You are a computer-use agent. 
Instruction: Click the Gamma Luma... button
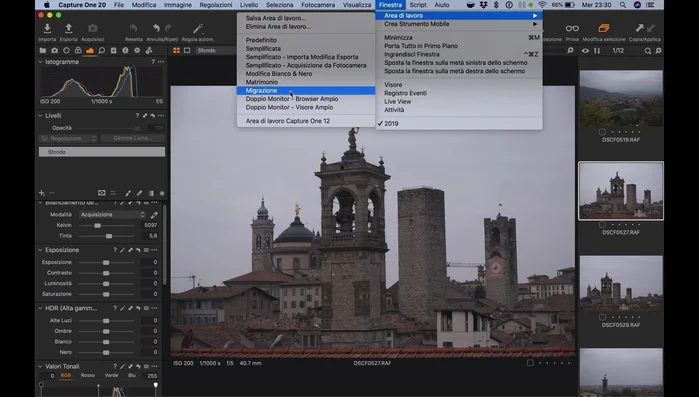pyautogui.click(x=133, y=139)
